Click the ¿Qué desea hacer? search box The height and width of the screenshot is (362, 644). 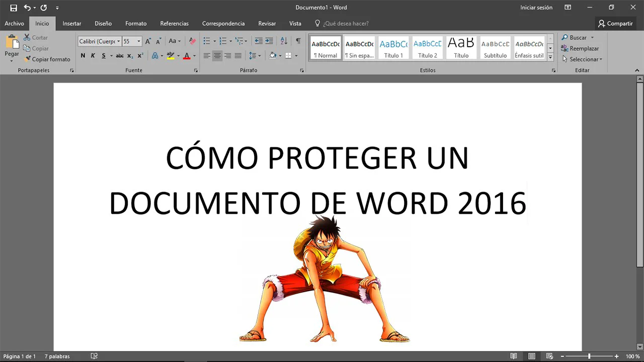tap(345, 24)
